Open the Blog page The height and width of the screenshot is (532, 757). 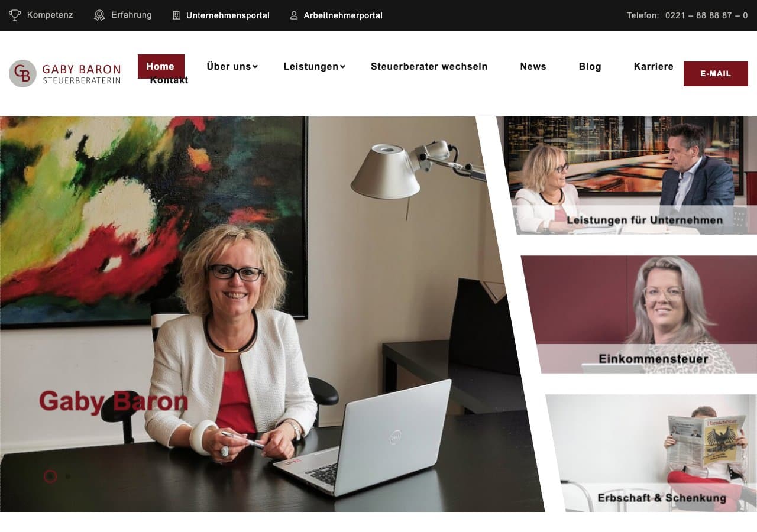pyautogui.click(x=590, y=66)
